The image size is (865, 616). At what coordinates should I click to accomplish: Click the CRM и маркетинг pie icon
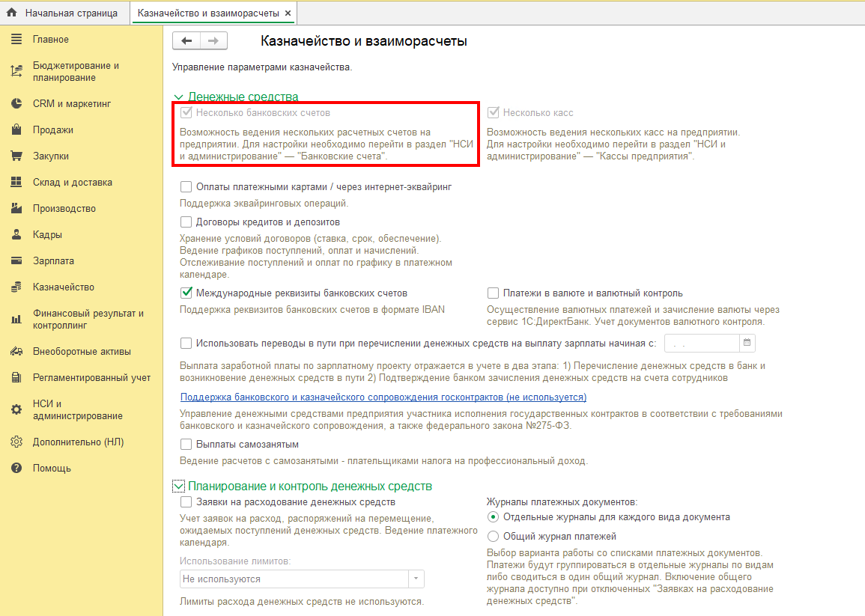pos(16,103)
